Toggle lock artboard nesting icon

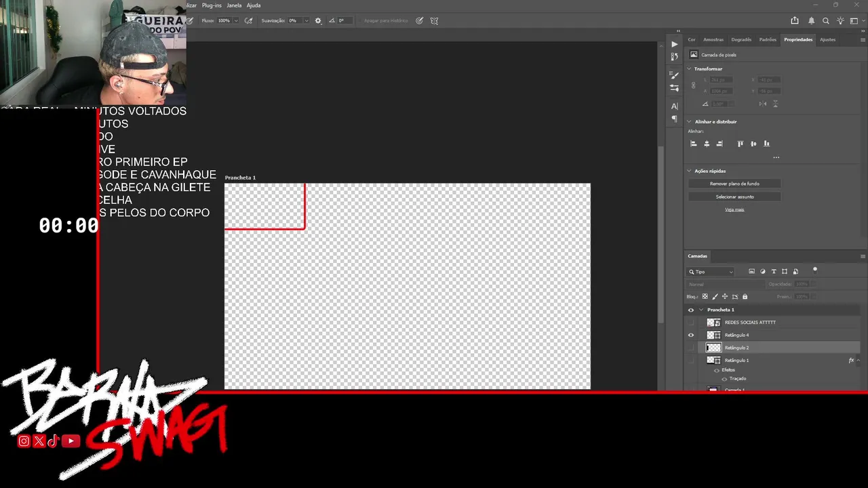[x=735, y=297]
